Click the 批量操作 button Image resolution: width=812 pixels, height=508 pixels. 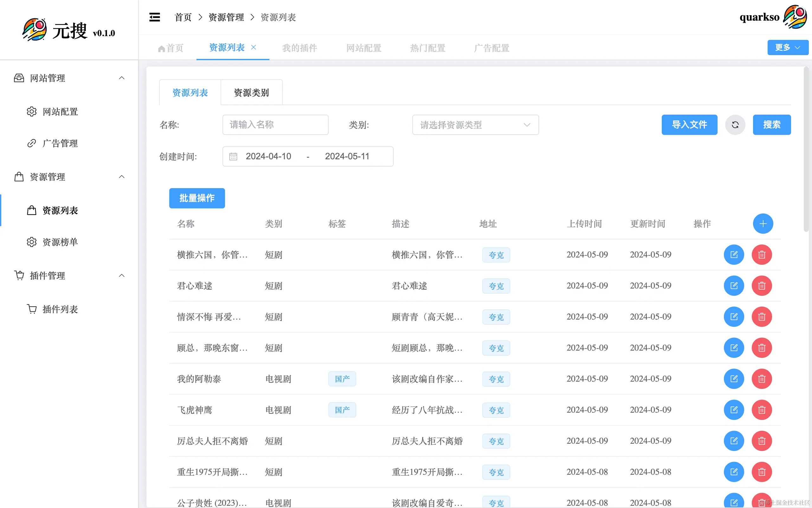(x=197, y=198)
